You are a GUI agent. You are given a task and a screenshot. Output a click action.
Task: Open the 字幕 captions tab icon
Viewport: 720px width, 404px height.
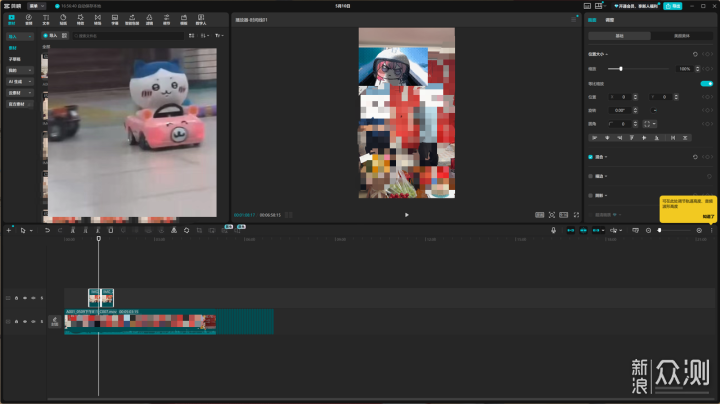point(115,19)
